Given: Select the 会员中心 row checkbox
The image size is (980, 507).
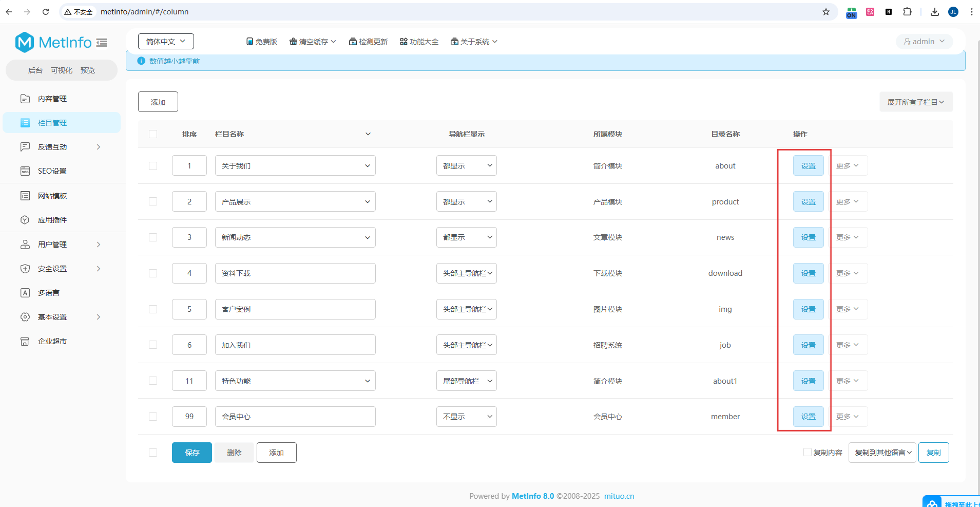Looking at the screenshot, I should click(153, 417).
